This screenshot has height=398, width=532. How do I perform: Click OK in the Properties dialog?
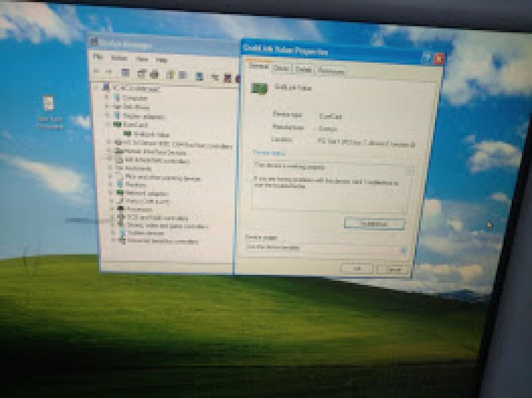point(357,268)
